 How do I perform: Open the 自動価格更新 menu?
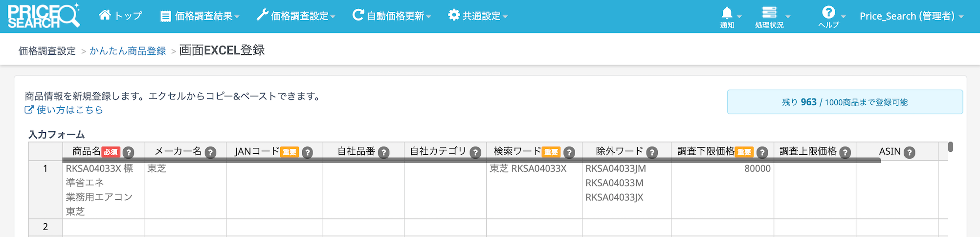coord(392,16)
